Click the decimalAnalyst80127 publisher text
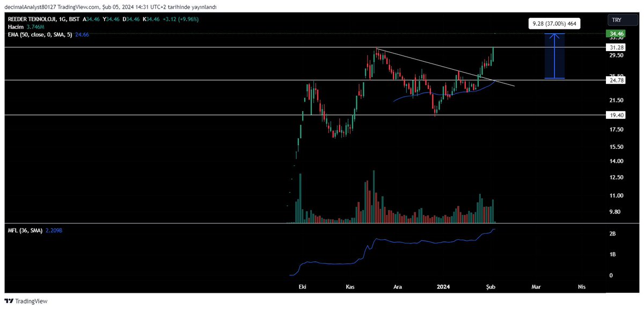The image size is (644, 309). 30,6
